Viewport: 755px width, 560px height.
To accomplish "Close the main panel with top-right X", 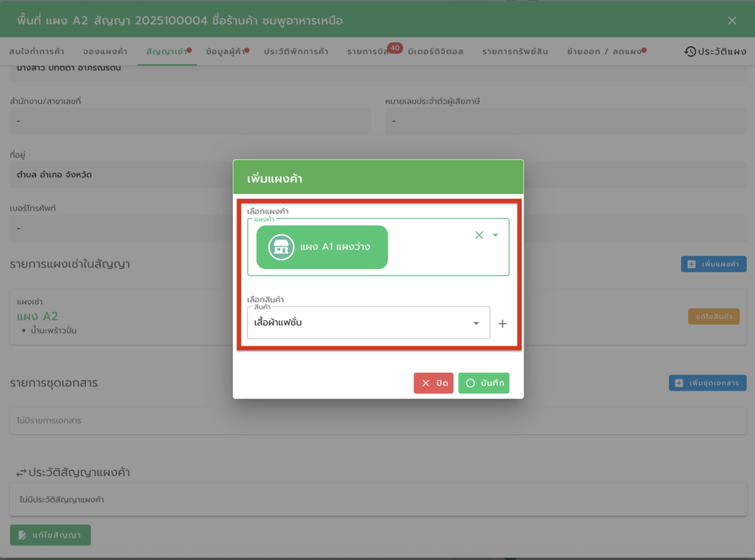I will click(731, 21).
